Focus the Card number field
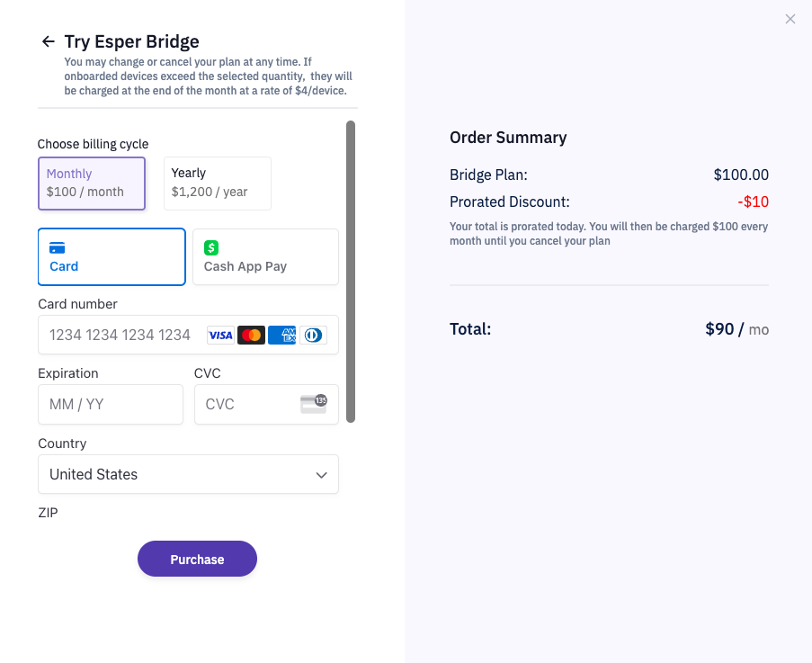The image size is (812, 663). pos(189,335)
